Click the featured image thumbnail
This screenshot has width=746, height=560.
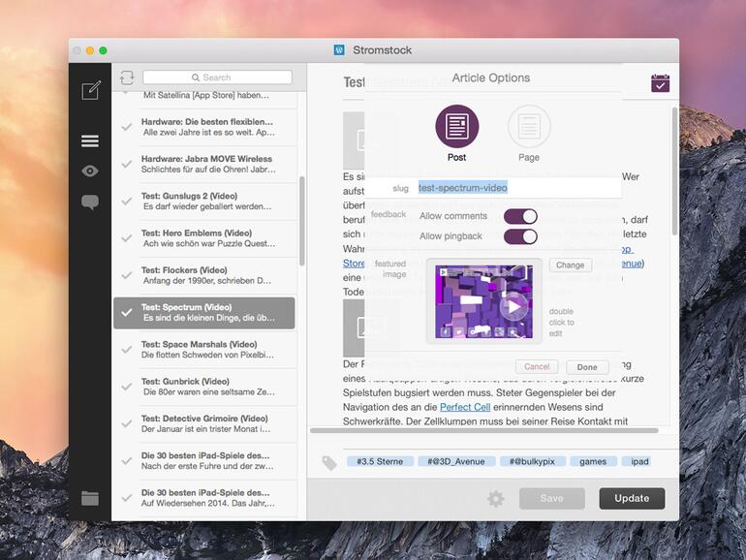tap(483, 301)
